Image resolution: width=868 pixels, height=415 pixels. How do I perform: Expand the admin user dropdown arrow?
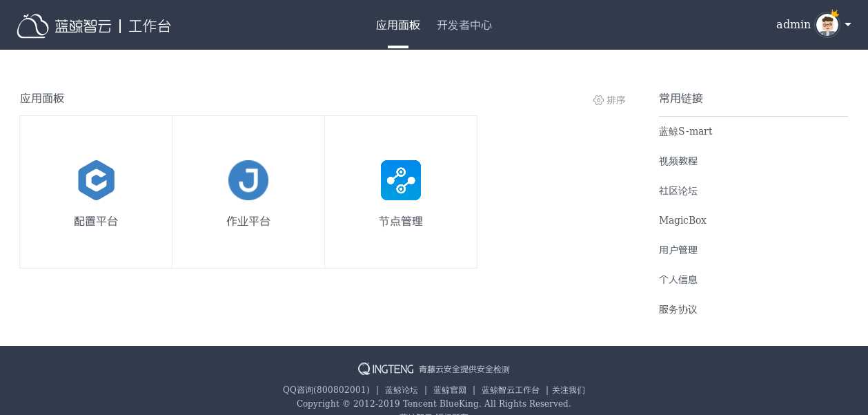point(848,25)
